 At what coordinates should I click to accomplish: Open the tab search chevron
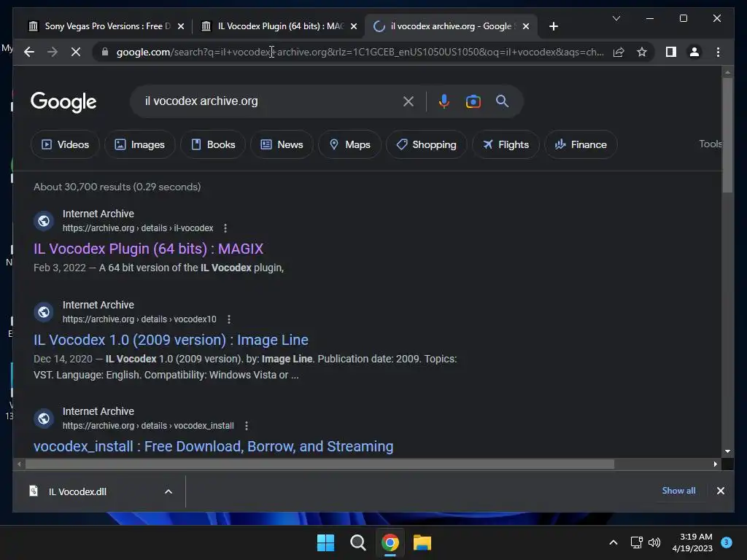coord(616,18)
